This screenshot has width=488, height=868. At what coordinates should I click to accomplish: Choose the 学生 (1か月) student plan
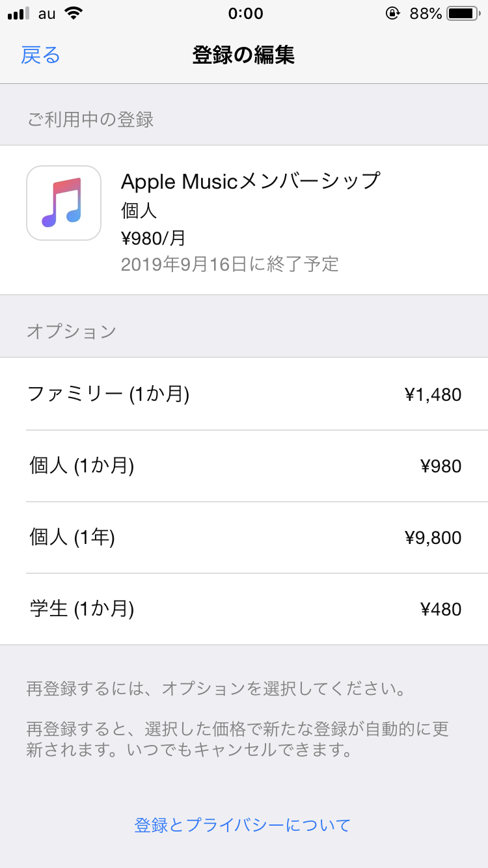[82, 609]
